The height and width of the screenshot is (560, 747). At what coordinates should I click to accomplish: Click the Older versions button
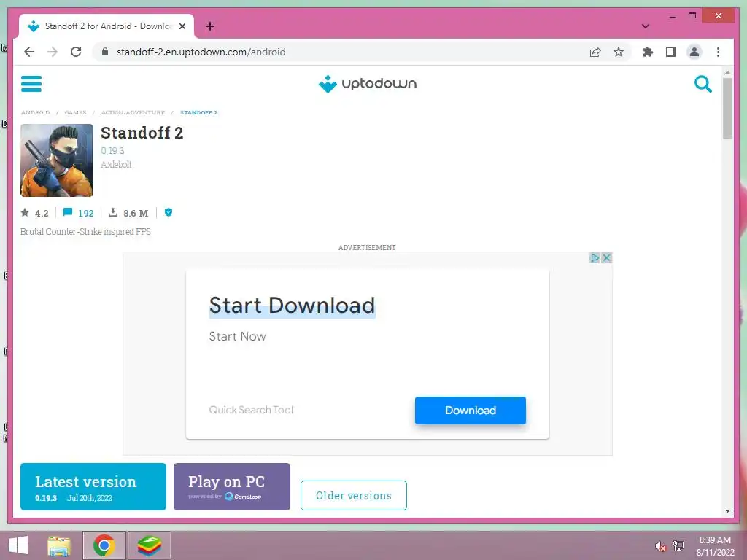point(354,495)
